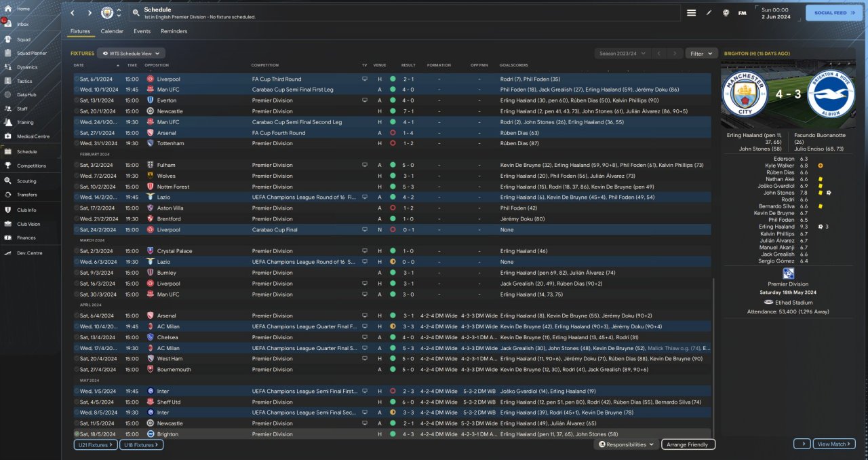Click the hamburger menu icon
Viewport: 868px width, 460px height.
(x=691, y=13)
